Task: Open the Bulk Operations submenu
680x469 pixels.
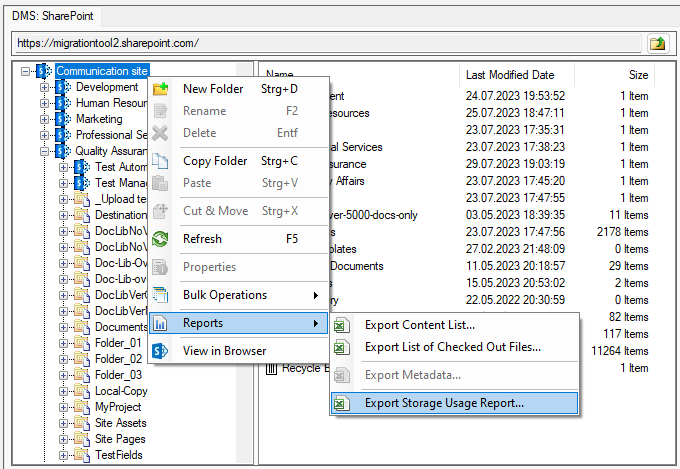Action: pyautogui.click(x=239, y=295)
